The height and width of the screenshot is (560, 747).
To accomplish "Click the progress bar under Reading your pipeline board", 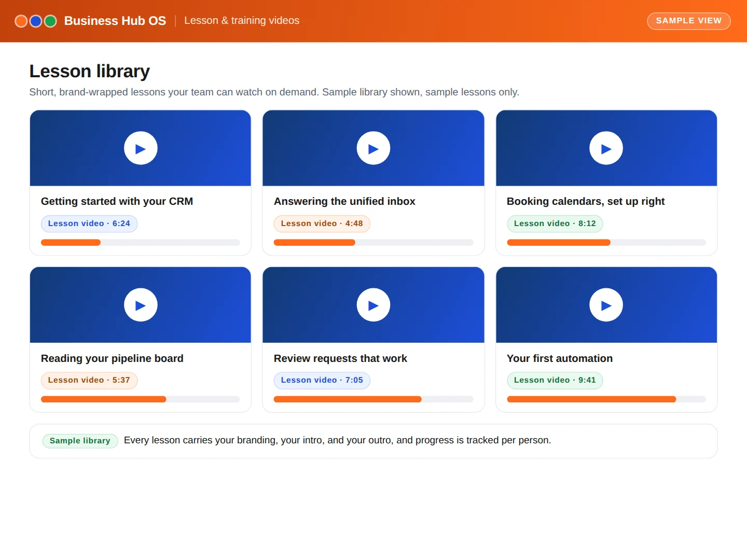I will tap(141, 399).
